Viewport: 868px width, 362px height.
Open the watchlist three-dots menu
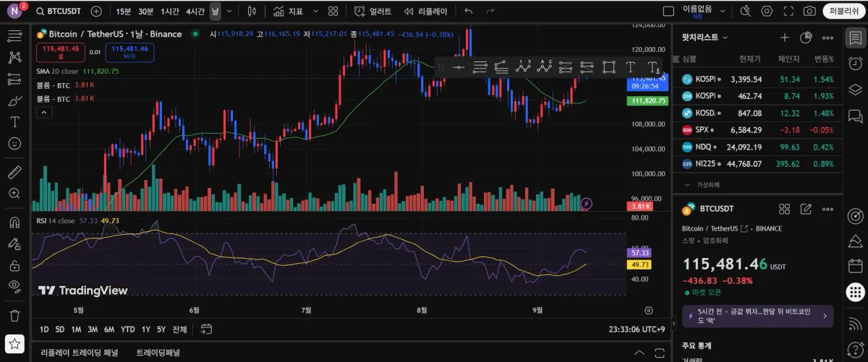point(827,37)
